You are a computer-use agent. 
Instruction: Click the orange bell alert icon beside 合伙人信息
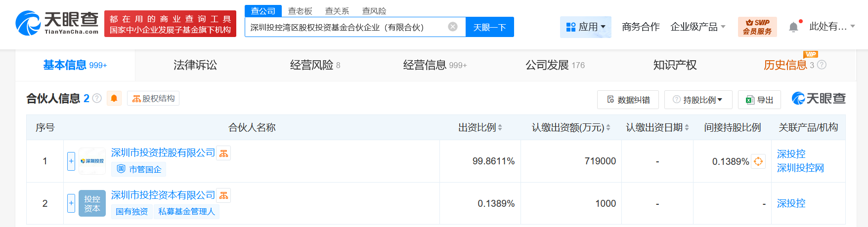click(x=114, y=98)
